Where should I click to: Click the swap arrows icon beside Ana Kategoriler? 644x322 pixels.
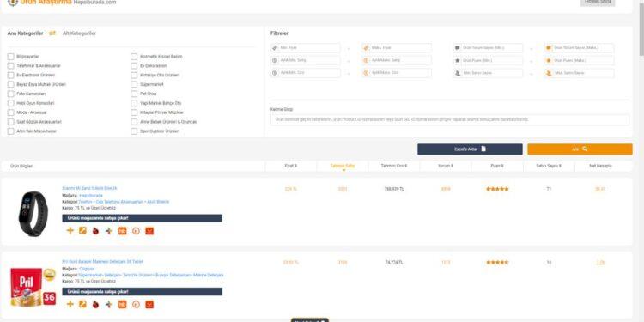tap(52, 33)
